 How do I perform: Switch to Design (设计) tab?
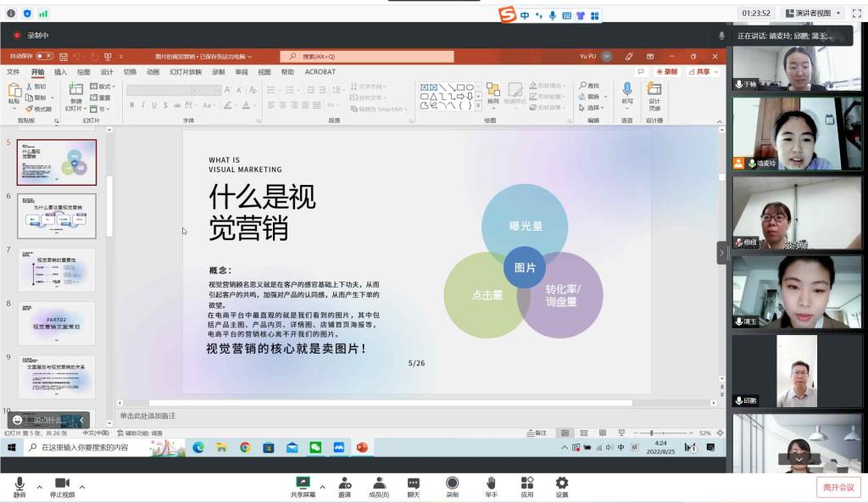[x=107, y=72]
